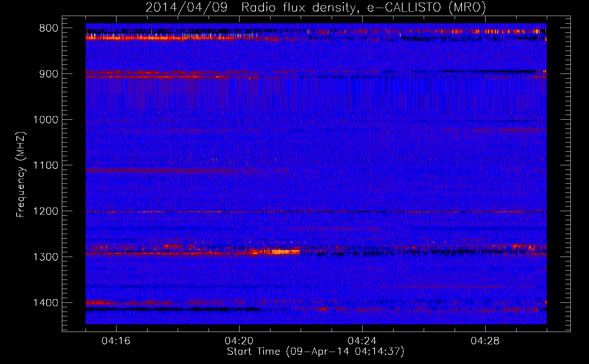Screen dimensions: 589x364
Task: Click the "Start Time (09-Apr-14 04:14:37)" label
Action: (x=316, y=351)
